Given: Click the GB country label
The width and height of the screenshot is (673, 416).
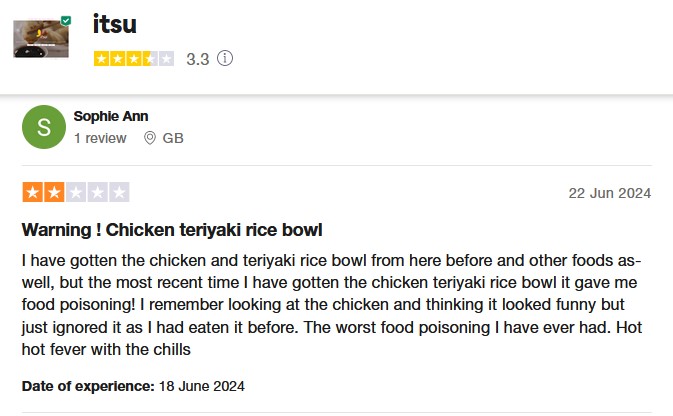Looking at the screenshot, I should click(x=173, y=138).
